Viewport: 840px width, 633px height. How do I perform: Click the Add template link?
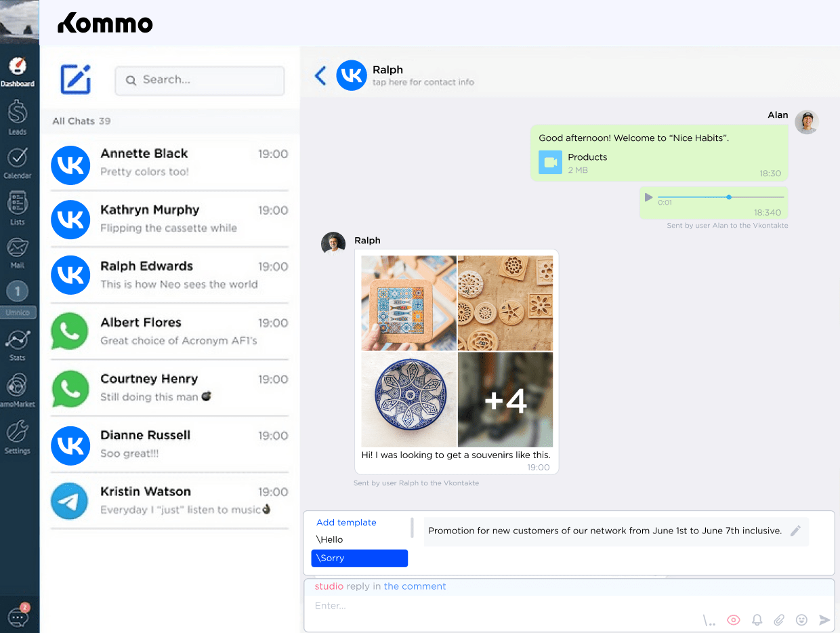[x=346, y=522]
